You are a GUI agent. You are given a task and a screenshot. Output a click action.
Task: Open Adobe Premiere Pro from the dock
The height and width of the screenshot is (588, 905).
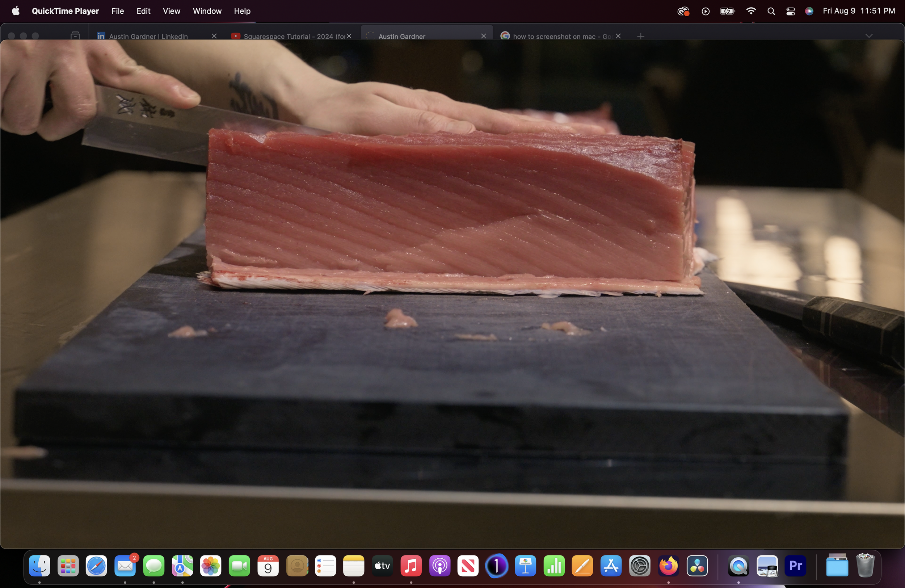coord(795,566)
